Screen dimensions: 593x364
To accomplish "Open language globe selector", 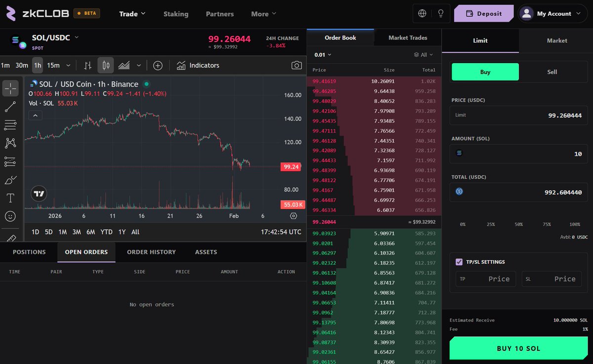I will point(422,14).
